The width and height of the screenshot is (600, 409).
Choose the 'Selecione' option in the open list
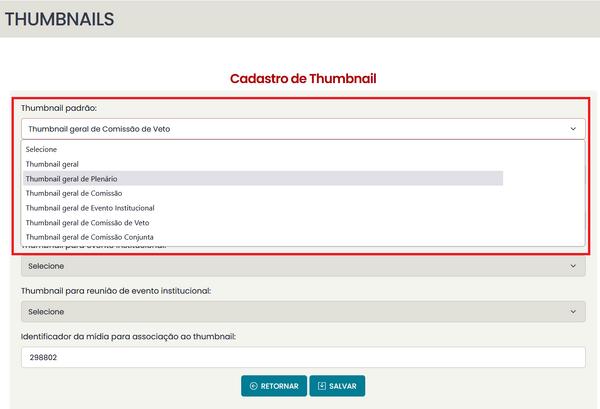tap(42, 149)
